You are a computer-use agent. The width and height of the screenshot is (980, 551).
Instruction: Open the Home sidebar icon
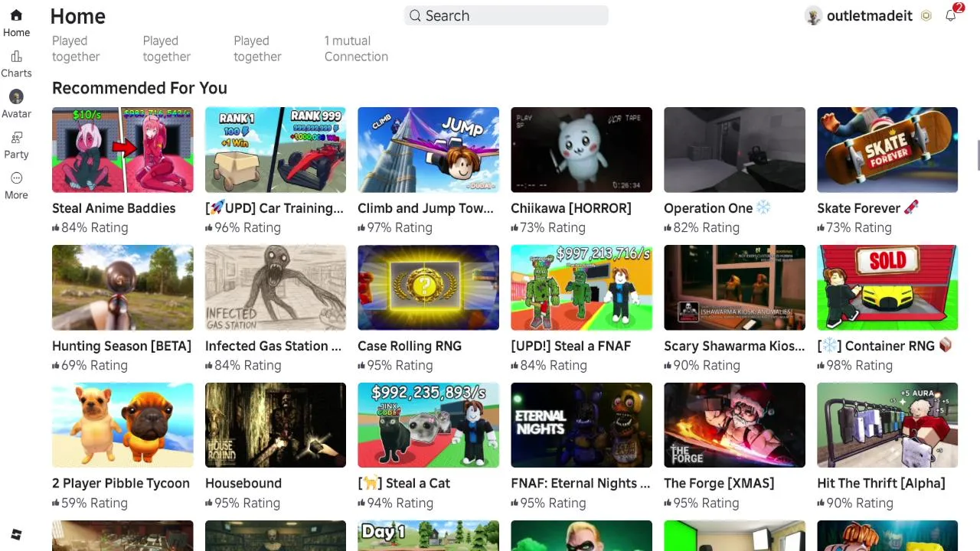coord(16,15)
